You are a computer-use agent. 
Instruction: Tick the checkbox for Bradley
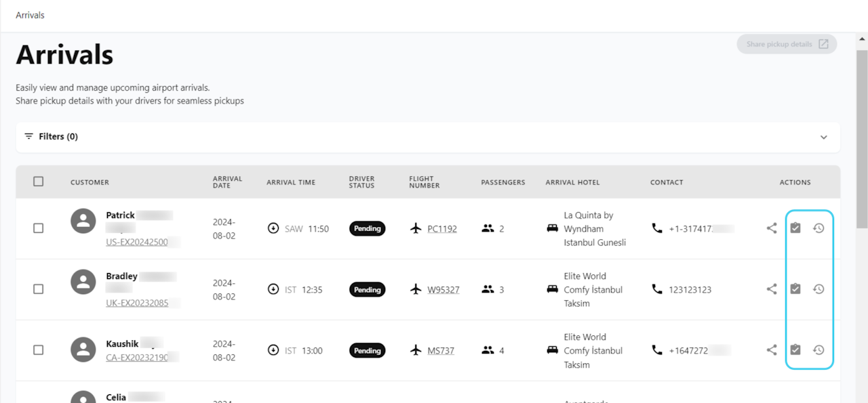tap(39, 289)
